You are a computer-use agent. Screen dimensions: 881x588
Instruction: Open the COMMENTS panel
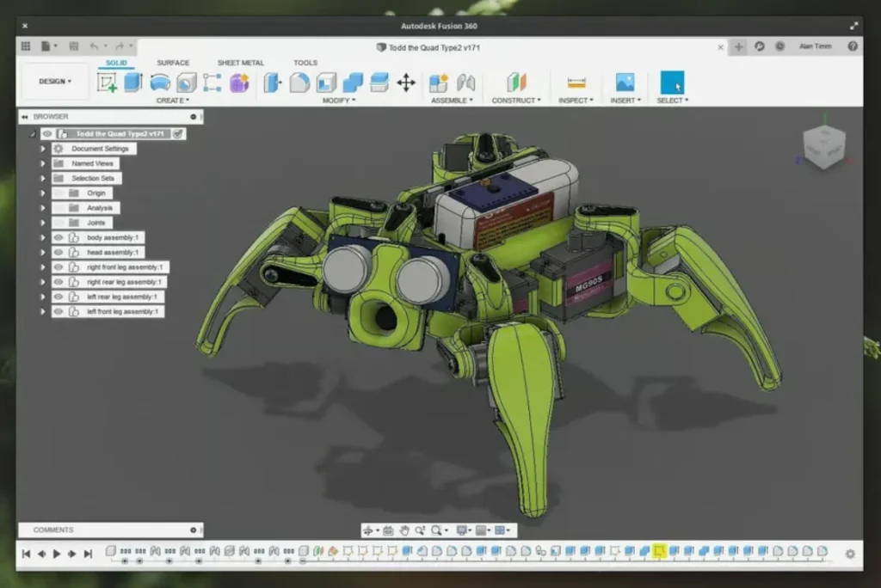53,530
